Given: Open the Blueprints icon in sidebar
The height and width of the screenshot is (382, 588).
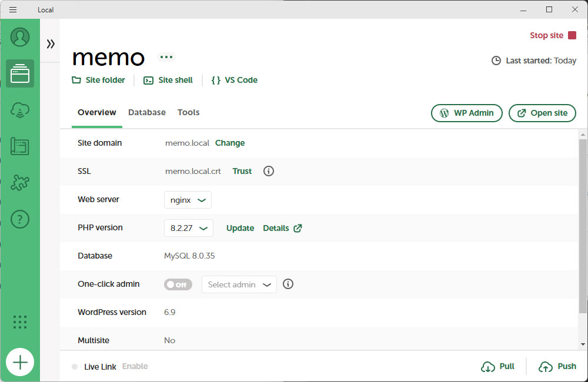Looking at the screenshot, I should coord(20,146).
